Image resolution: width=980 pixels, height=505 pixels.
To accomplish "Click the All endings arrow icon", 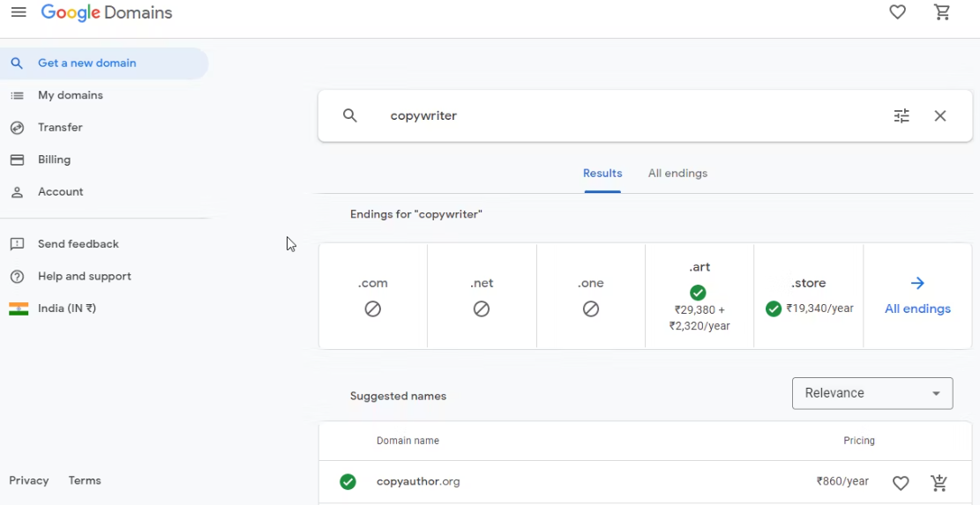I will point(917,283).
